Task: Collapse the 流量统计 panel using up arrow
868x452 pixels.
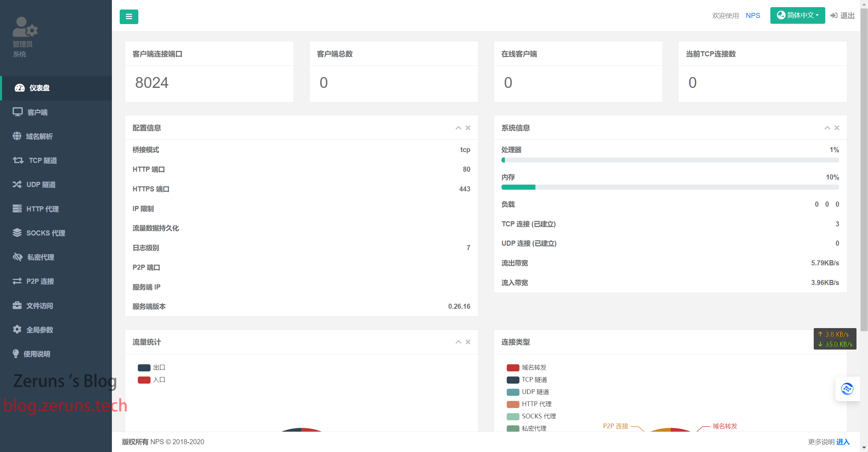Action: pos(458,342)
